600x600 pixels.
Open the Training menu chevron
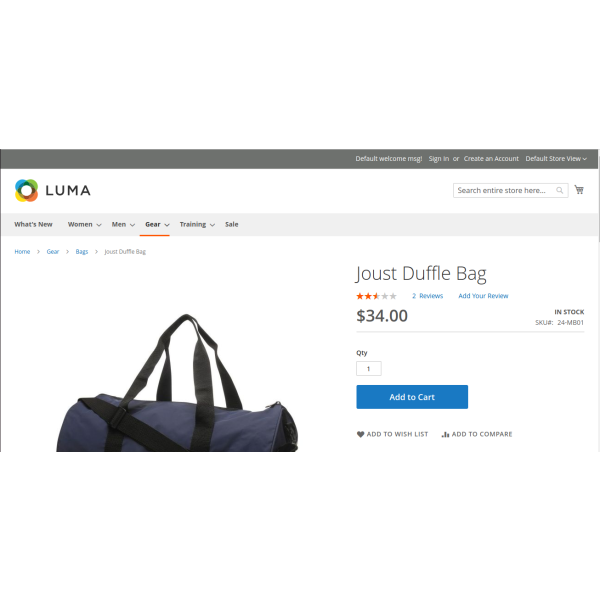pyautogui.click(x=212, y=225)
